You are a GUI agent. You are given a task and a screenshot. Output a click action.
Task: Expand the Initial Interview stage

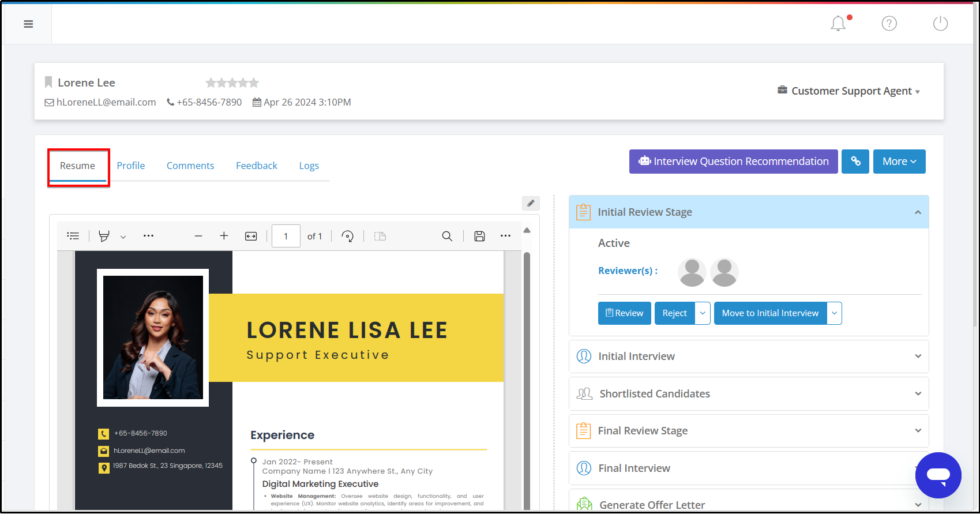(x=749, y=357)
